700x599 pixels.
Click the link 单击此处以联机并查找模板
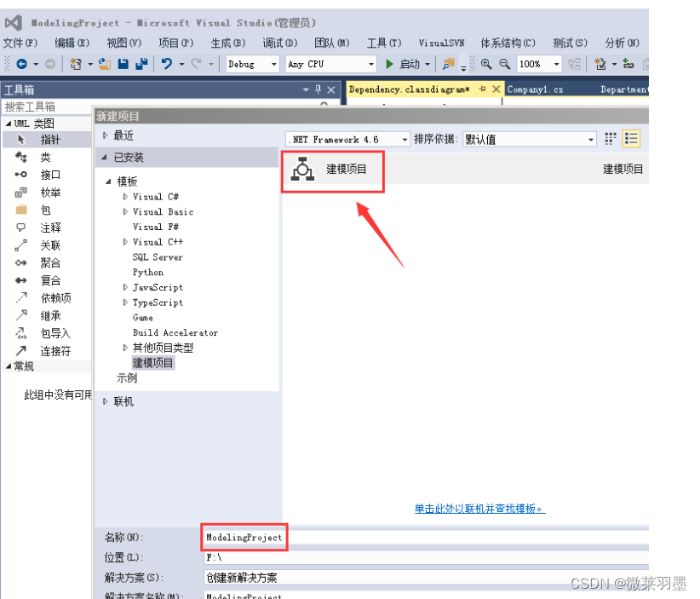480,509
